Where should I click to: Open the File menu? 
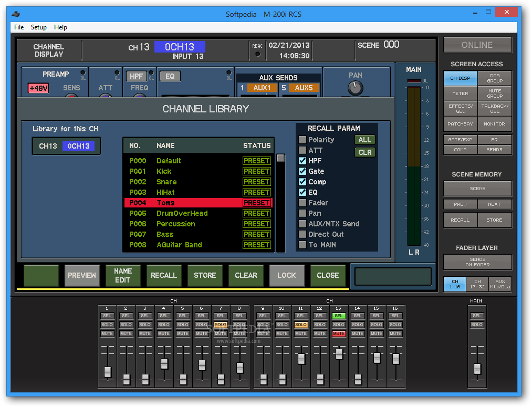(19, 27)
